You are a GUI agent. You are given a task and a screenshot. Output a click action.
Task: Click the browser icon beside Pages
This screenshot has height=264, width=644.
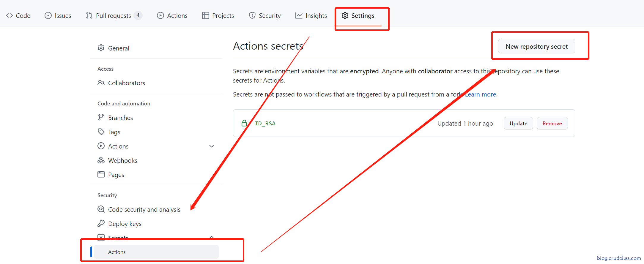coord(101,174)
